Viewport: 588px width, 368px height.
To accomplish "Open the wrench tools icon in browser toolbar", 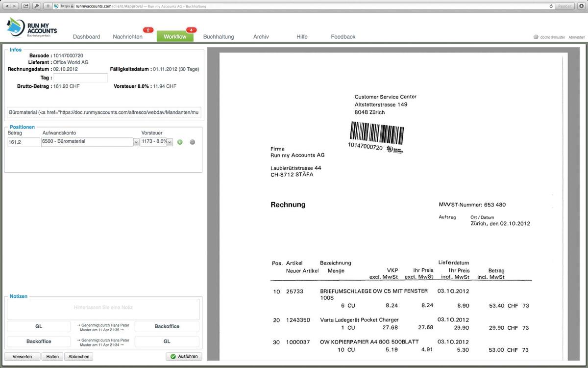I will 36,6.
